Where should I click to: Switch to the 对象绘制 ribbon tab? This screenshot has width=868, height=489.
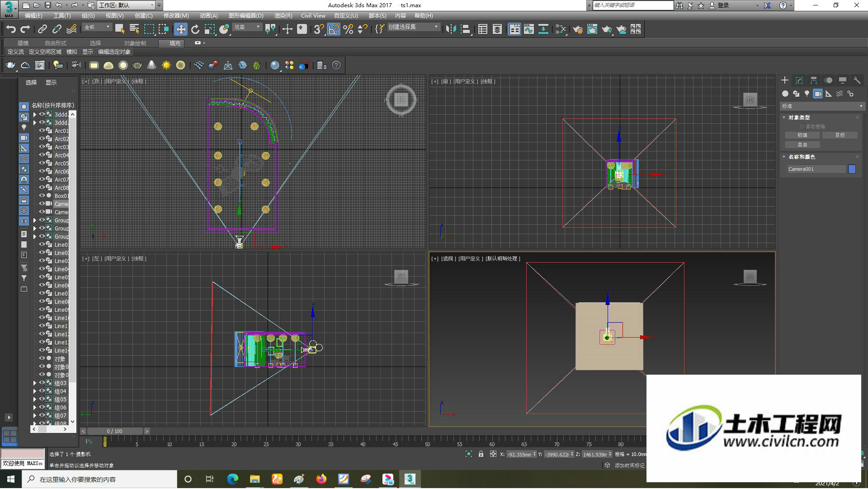point(135,43)
